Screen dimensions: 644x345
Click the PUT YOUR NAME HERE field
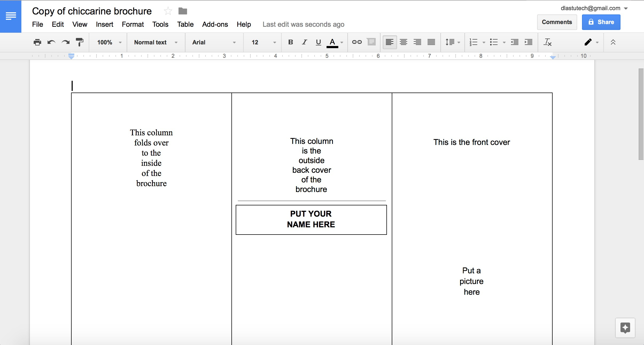click(x=311, y=219)
